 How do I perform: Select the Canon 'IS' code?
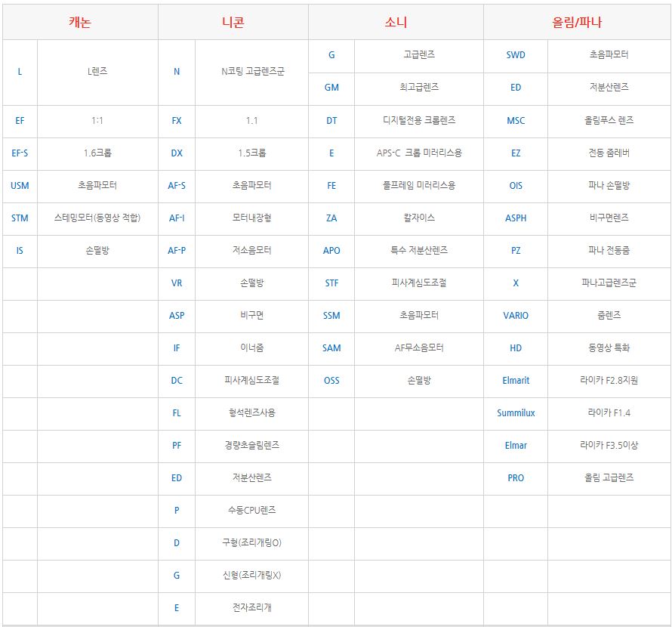20,251
